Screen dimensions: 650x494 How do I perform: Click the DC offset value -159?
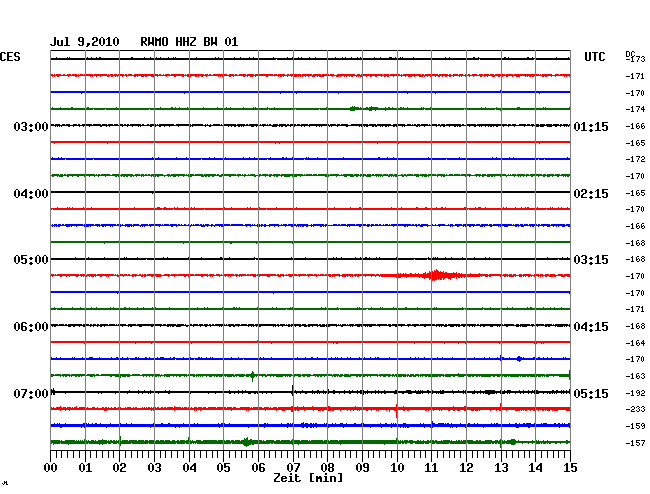[x=635, y=426]
